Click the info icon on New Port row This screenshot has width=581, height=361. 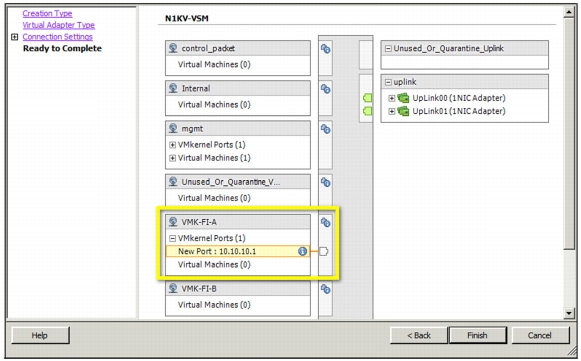point(302,251)
